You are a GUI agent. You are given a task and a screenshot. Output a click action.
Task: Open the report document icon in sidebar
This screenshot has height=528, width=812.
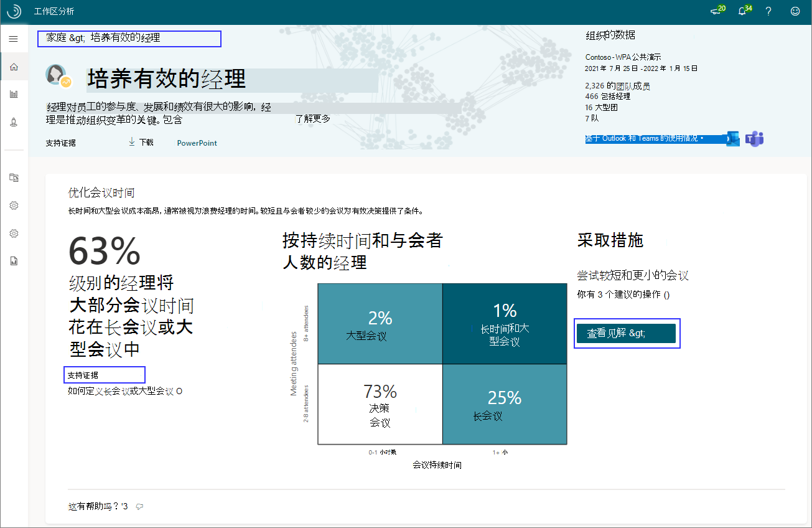pyautogui.click(x=14, y=262)
